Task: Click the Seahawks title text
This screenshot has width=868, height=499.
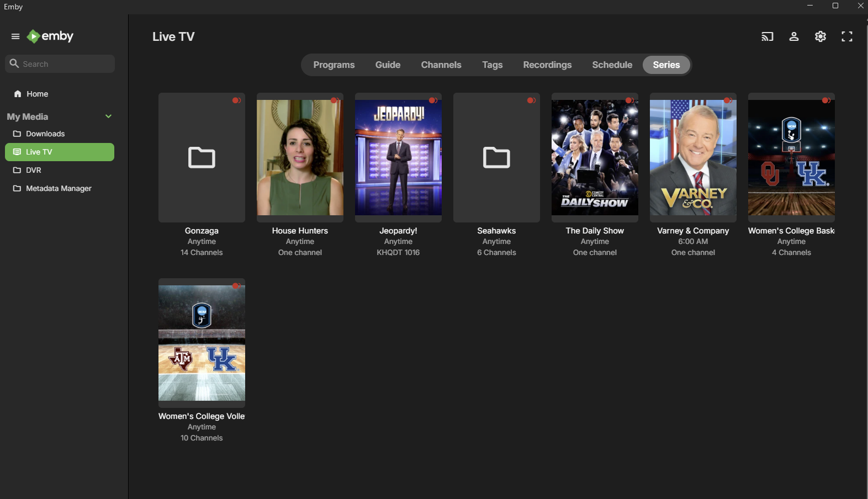Action: pyautogui.click(x=496, y=231)
